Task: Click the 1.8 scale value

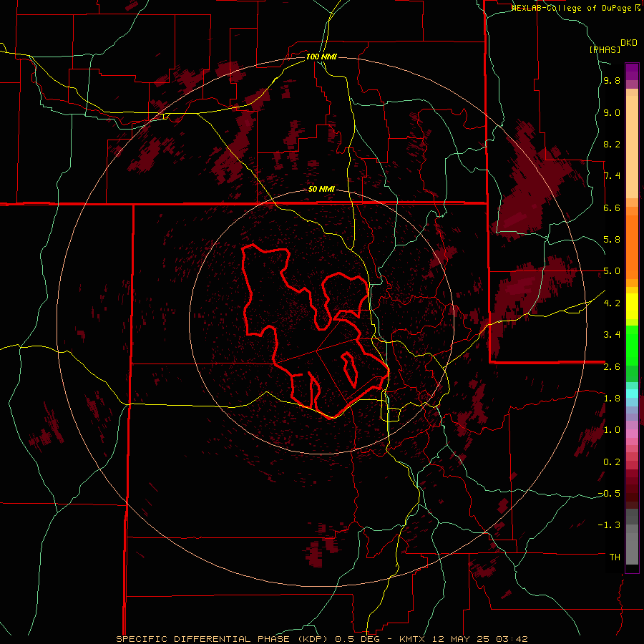Action: pos(612,399)
